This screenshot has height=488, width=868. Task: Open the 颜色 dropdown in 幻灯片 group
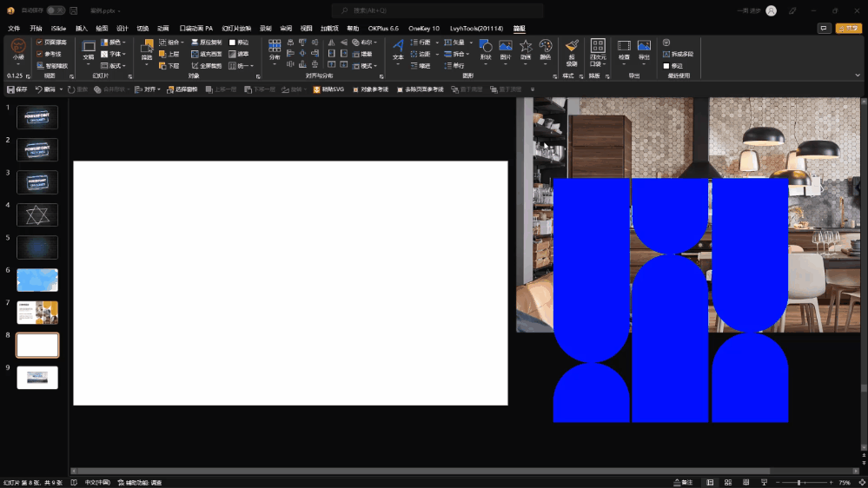click(x=114, y=42)
